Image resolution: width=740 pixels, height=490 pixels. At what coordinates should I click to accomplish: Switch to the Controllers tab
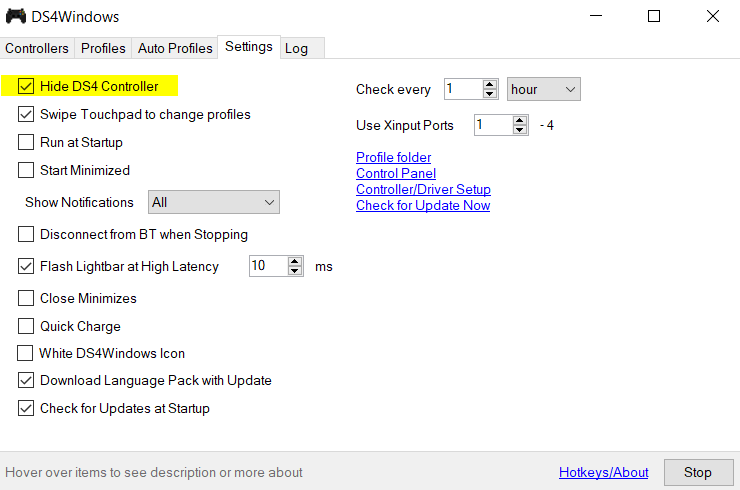pos(37,48)
